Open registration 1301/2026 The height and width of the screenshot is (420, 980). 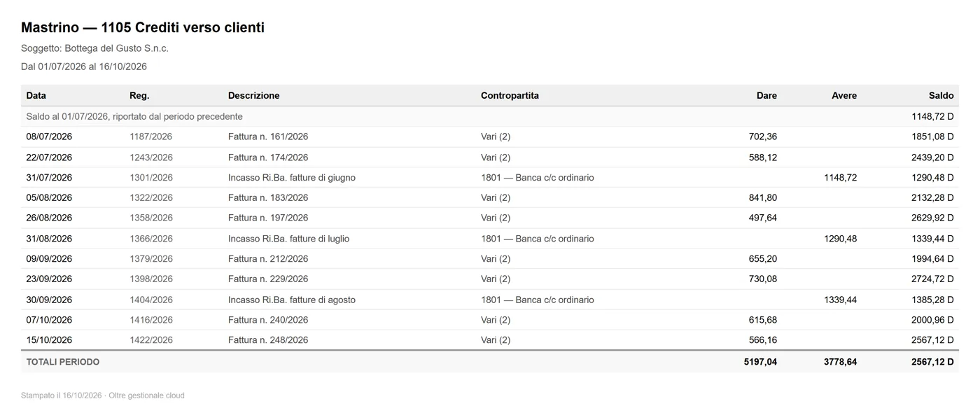click(x=150, y=178)
